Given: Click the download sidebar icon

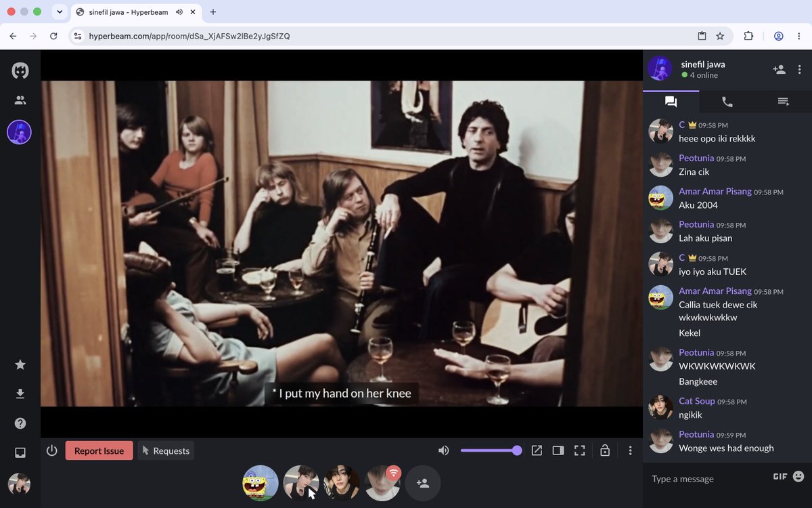Looking at the screenshot, I should click(20, 394).
